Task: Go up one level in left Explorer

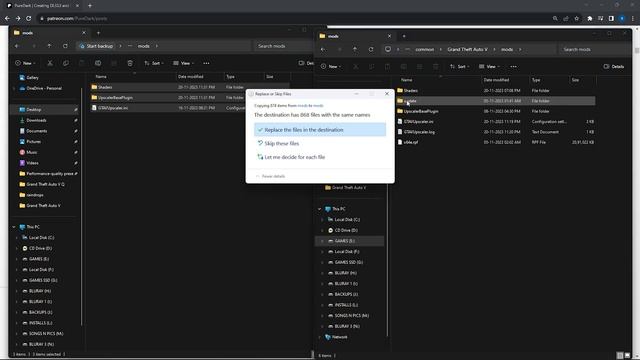Action: pos(49,46)
